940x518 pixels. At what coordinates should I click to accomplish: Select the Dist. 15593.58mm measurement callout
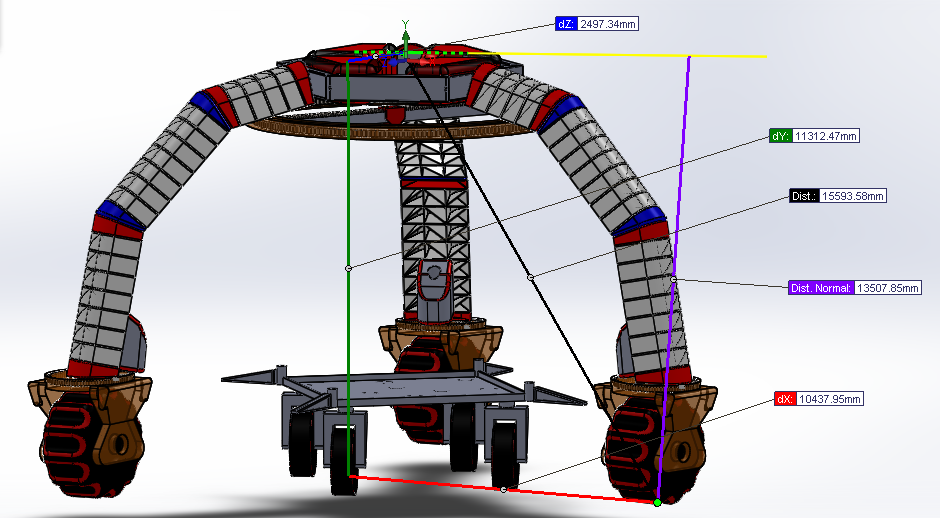pos(837,196)
